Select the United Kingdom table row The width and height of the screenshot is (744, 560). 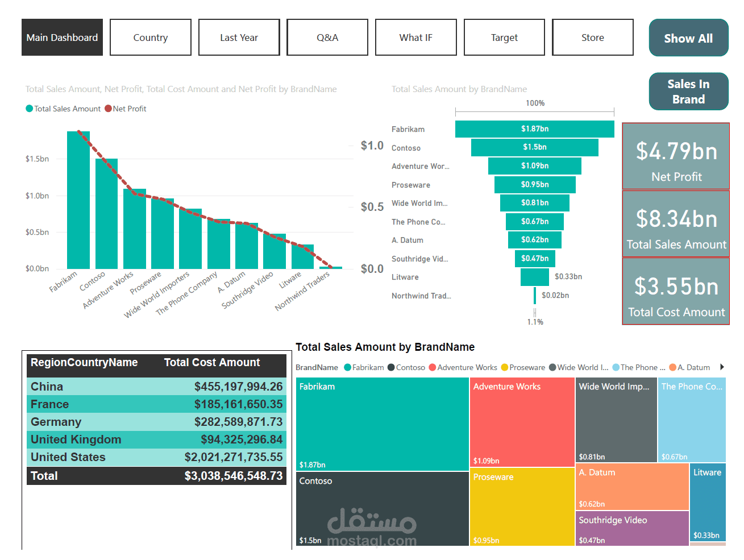click(x=156, y=439)
